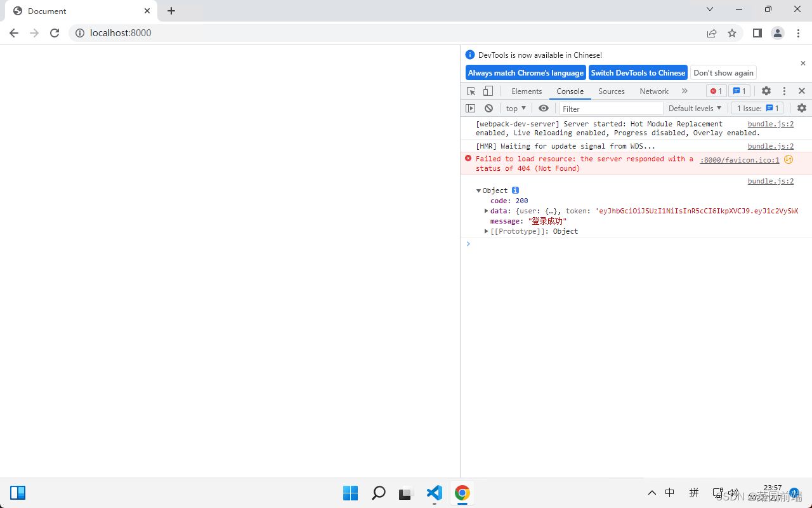
Task: Click Chrome icon in taskbar
Action: click(x=462, y=493)
